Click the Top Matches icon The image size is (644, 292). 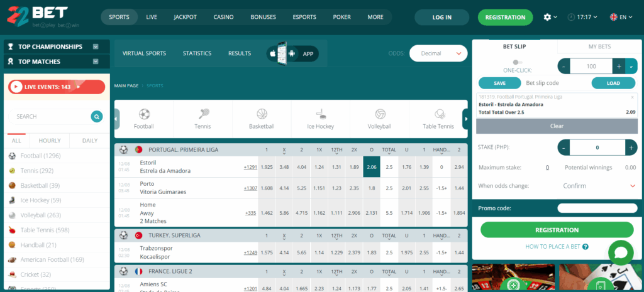pyautogui.click(x=11, y=62)
